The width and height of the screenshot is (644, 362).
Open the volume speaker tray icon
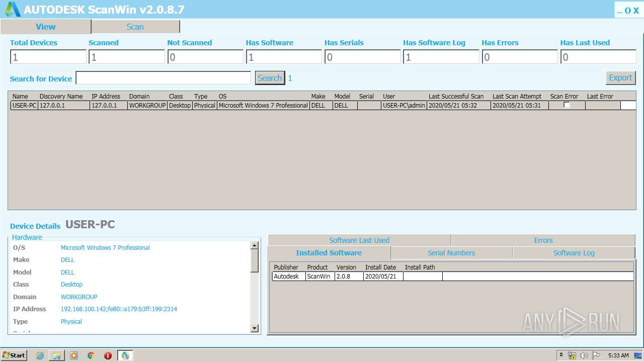584,355
